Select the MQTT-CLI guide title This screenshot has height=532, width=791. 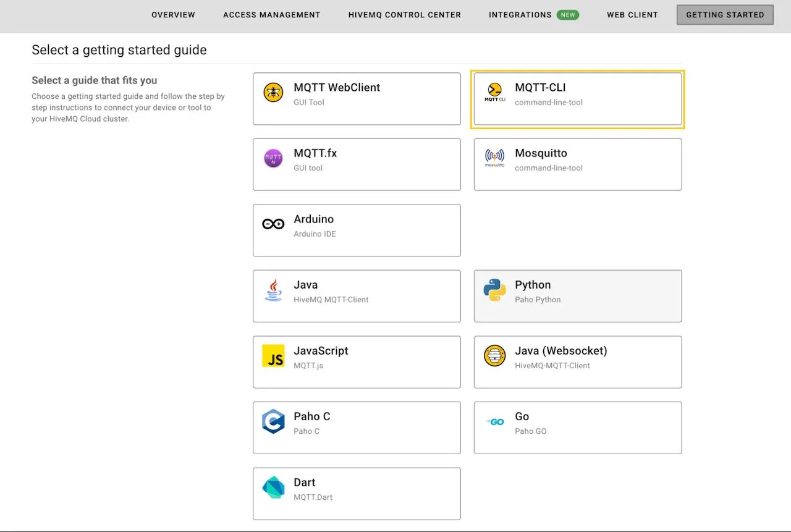[540, 88]
